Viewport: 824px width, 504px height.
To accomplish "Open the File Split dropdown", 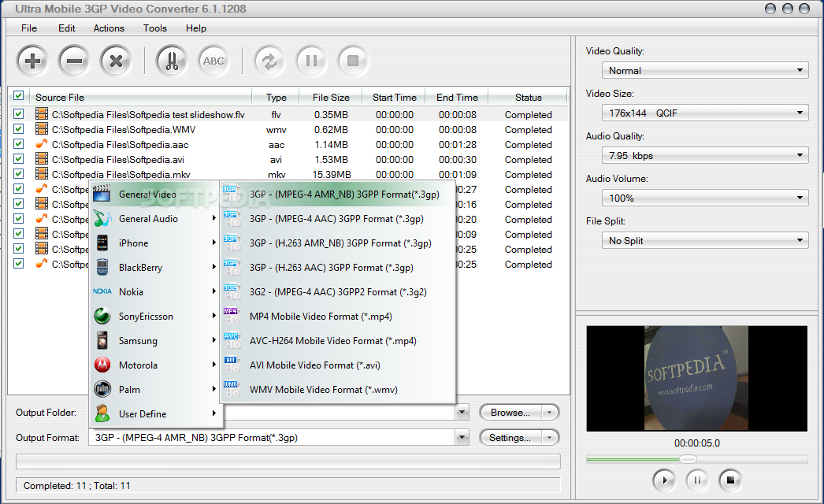I will tap(705, 241).
